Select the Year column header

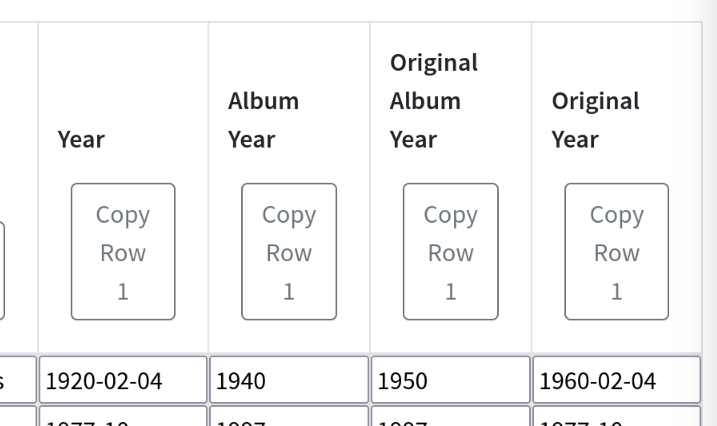tap(81, 139)
